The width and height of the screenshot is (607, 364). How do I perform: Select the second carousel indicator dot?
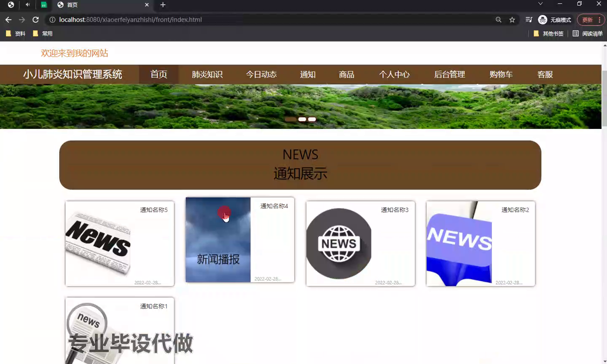pos(302,119)
